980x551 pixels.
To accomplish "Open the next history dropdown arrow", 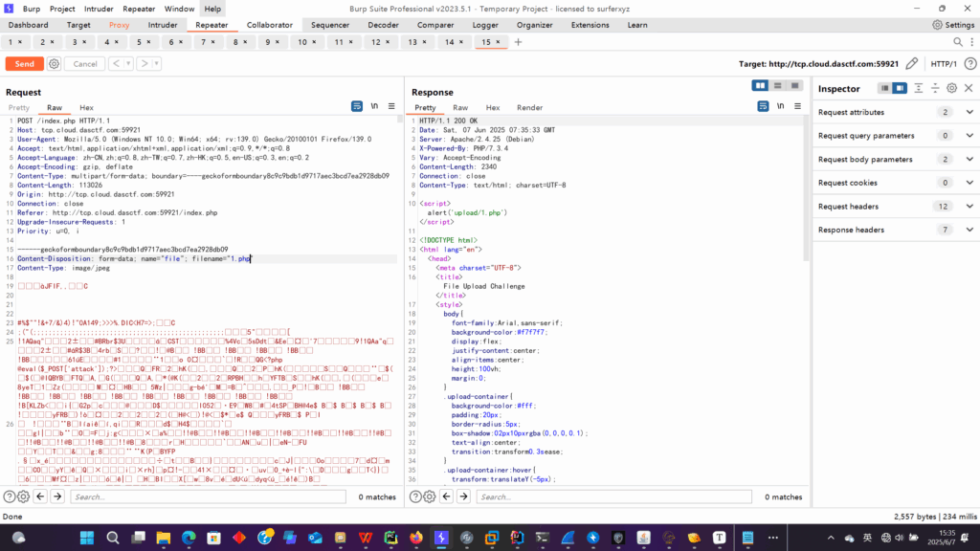I will (x=157, y=64).
